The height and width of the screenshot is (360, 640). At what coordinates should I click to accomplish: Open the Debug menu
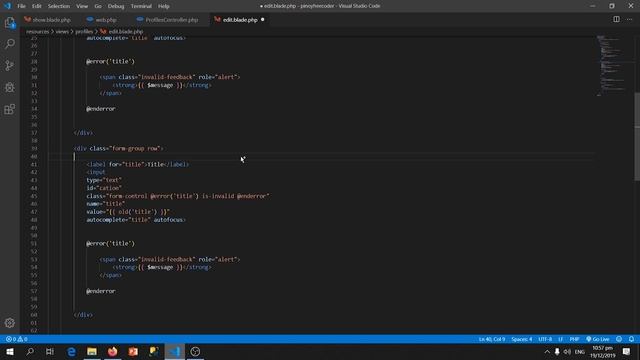click(x=116, y=6)
